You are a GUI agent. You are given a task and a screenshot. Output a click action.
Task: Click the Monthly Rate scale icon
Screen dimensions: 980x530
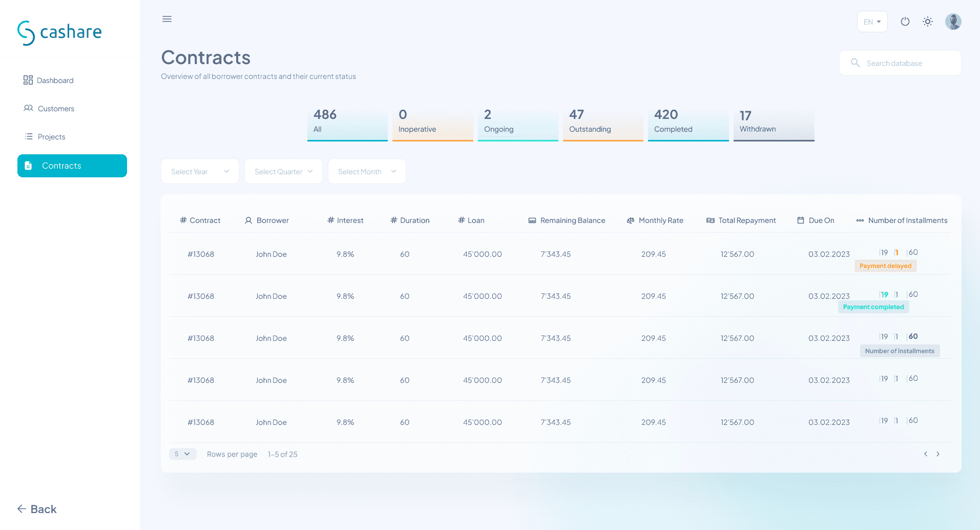pyautogui.click(x=631, y=220)
